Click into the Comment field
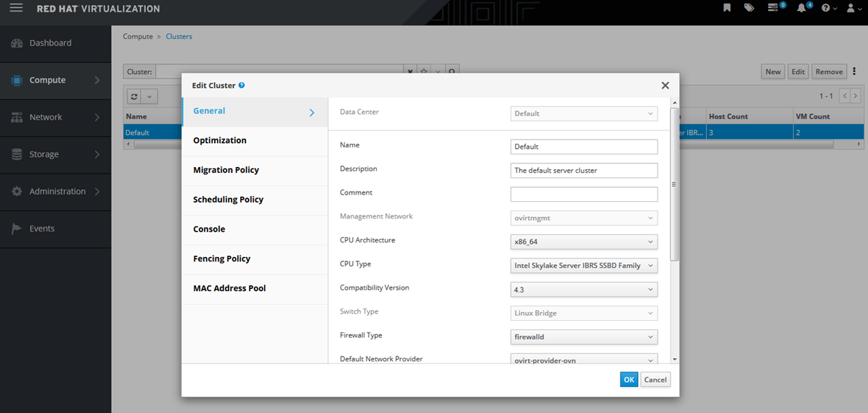Image resolution: width=868 pixels, height=413 pixels. coord(584,195)
